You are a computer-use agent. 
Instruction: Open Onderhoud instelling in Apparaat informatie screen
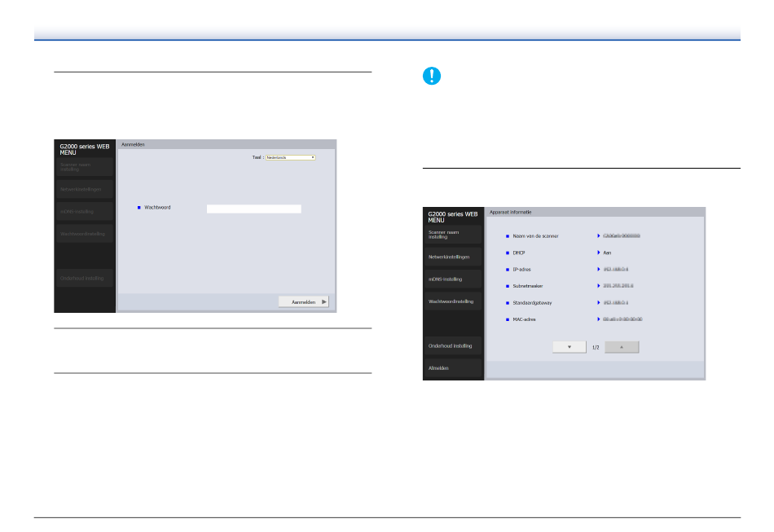point(453,346)
